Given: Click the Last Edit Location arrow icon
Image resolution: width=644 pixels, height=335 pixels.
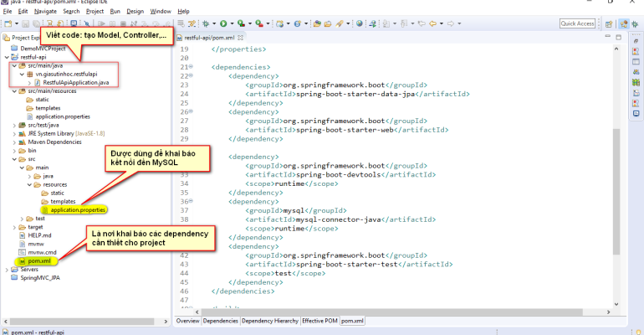Looking at the screenshot, I should coord(422,23).
